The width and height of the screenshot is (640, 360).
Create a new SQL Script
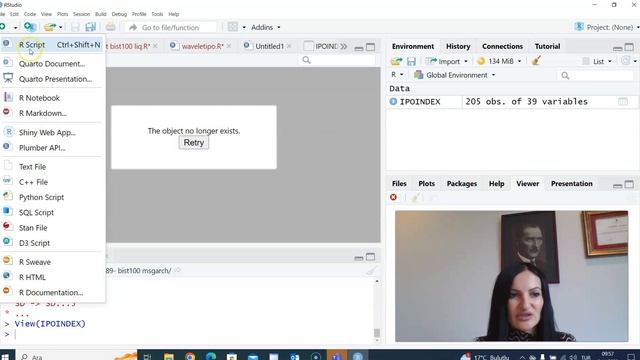coord(51,212)
